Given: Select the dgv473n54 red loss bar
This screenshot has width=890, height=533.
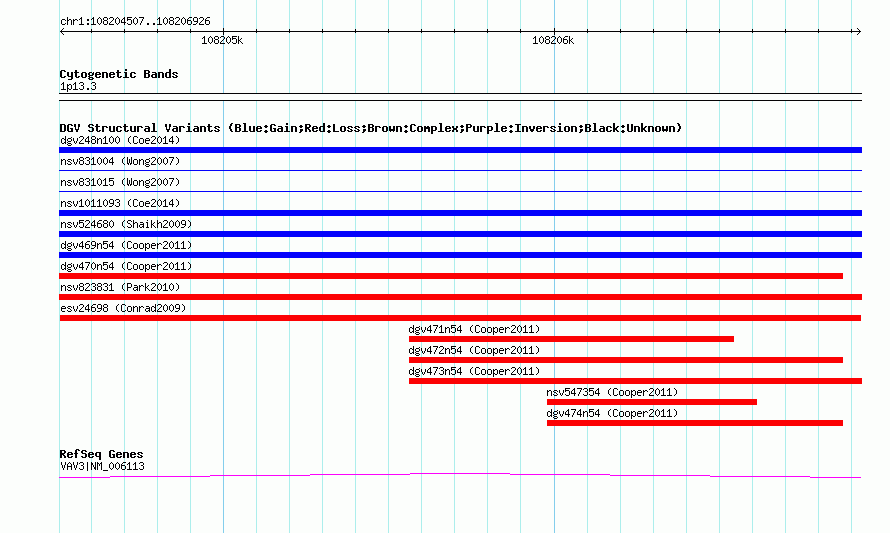Looking at the screenshot, I should (x=635, y=381).
